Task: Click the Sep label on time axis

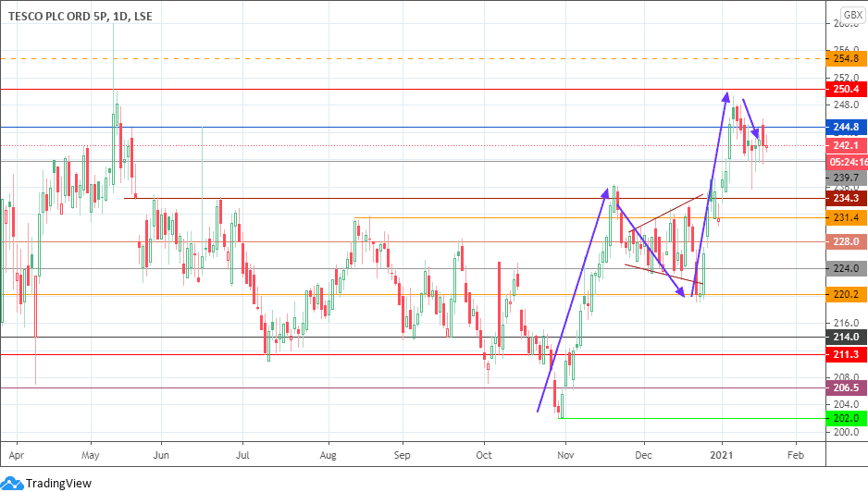Action: (x=402, y=455)
